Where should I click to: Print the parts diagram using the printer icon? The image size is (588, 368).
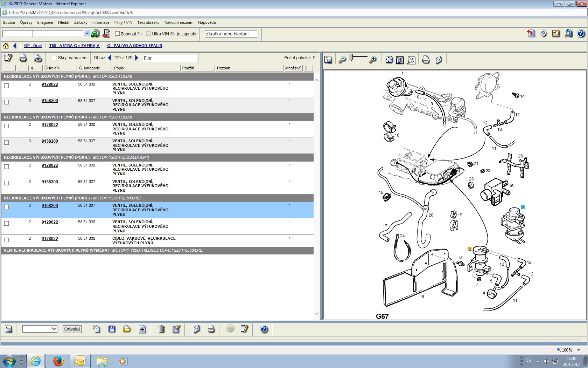pyautogui.click(x=426, y=60)
